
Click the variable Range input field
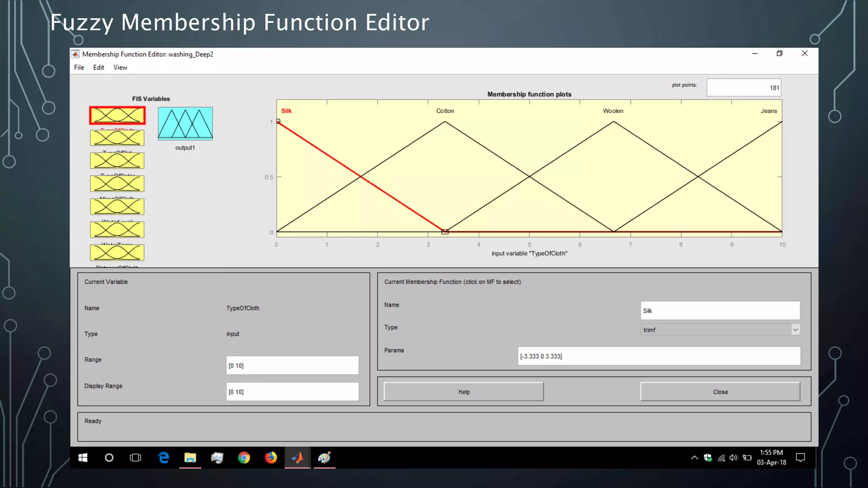(292, 365)
